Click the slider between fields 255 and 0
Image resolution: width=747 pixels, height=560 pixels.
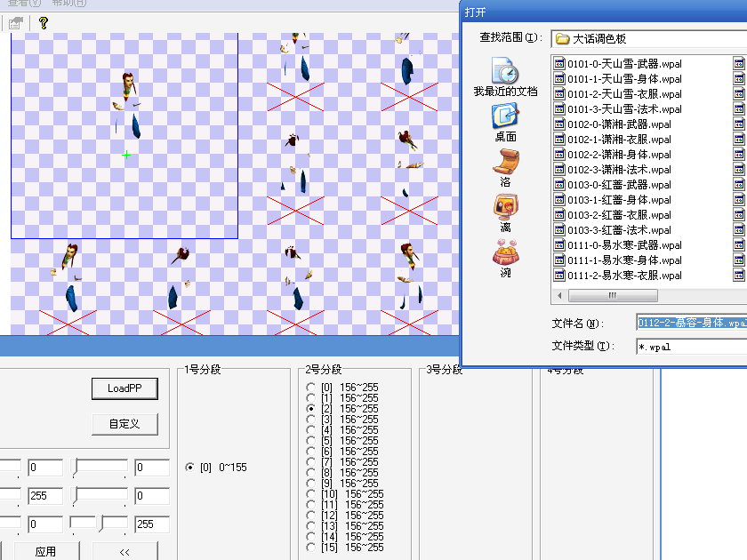point(99,496)
